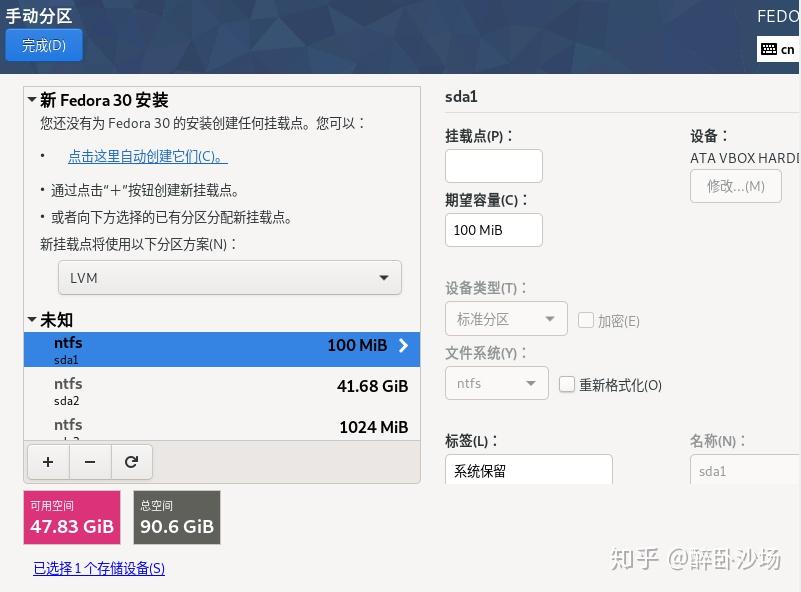Open the LVM partitioning scheme dropdown

click(229, 277)
